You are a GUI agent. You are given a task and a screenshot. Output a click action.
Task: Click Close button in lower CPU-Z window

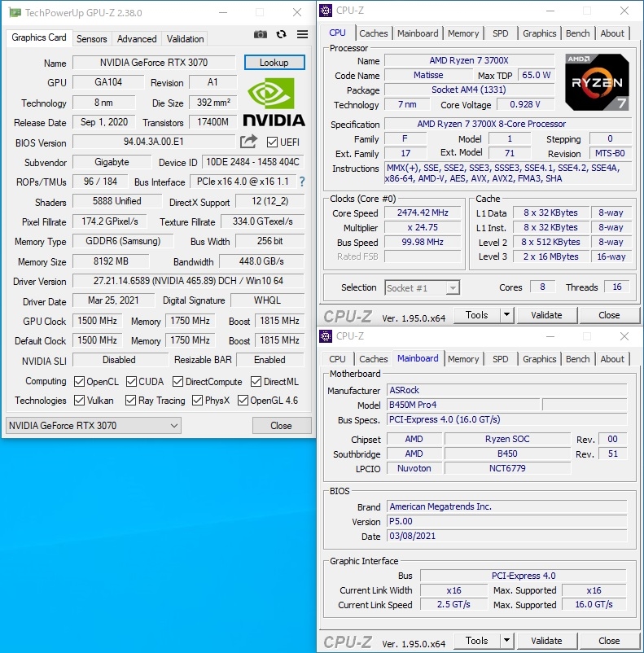pyautogui.click(x=609, y=641)
